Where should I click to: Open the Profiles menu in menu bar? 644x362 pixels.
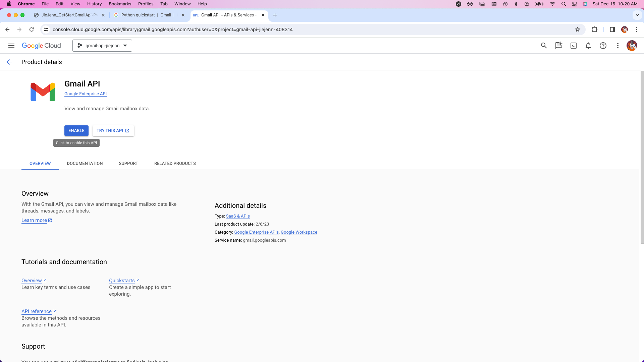coord(146,4)
